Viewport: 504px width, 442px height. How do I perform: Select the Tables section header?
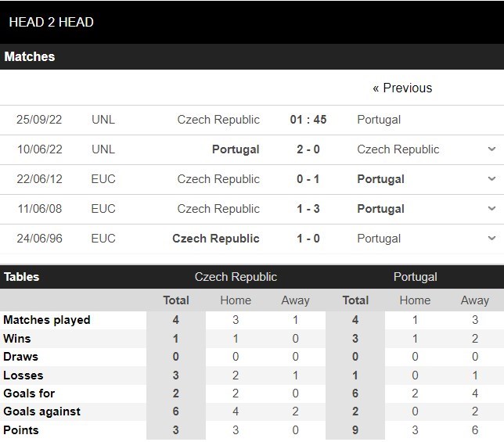pyautogui.click(x=22, y=277)
